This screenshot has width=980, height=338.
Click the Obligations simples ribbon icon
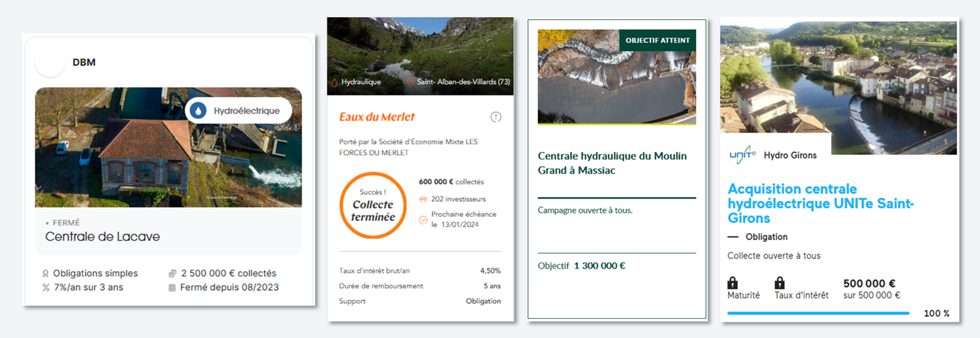(46, 273)
